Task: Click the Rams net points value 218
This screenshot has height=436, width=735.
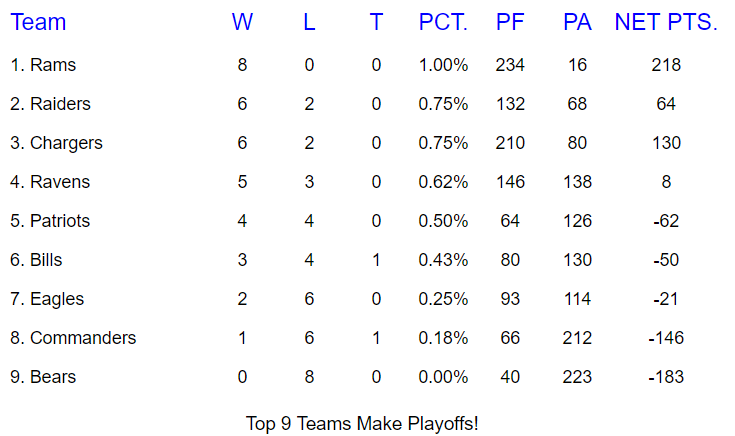Action: point(666,65)
